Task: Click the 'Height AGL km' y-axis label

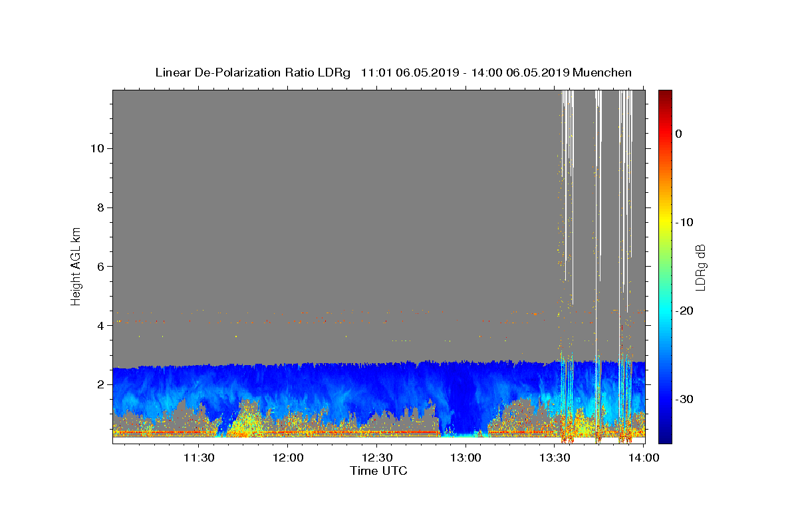Action: point(76,266)
